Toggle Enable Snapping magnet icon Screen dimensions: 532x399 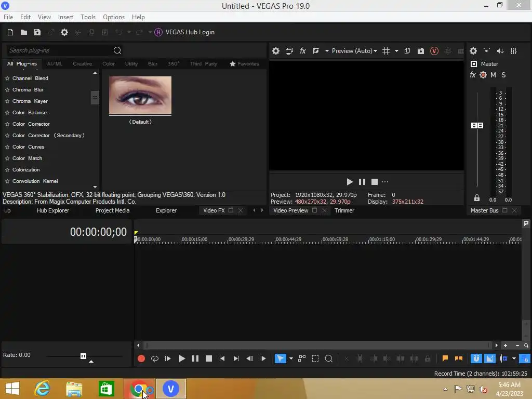point(476,358)
